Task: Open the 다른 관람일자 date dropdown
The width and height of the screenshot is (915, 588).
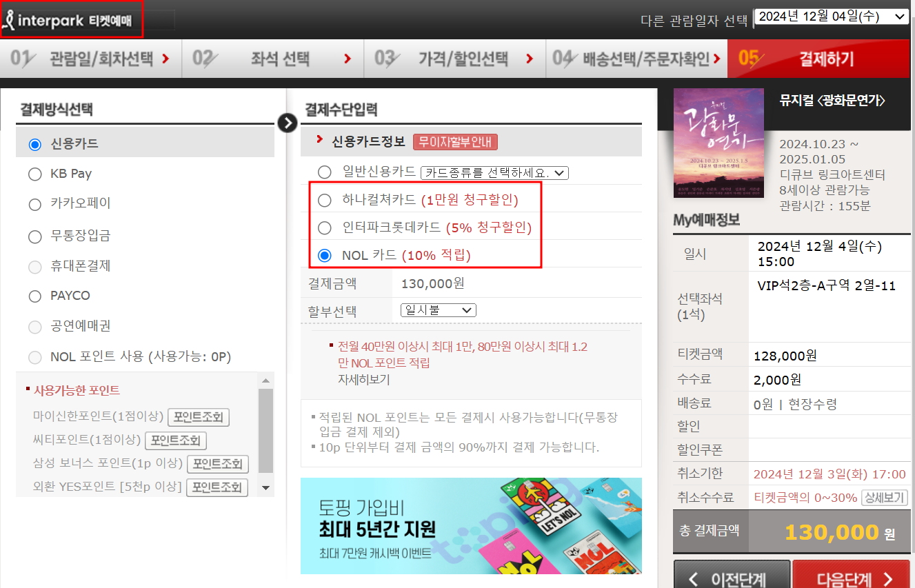Action: coord(832,17)
